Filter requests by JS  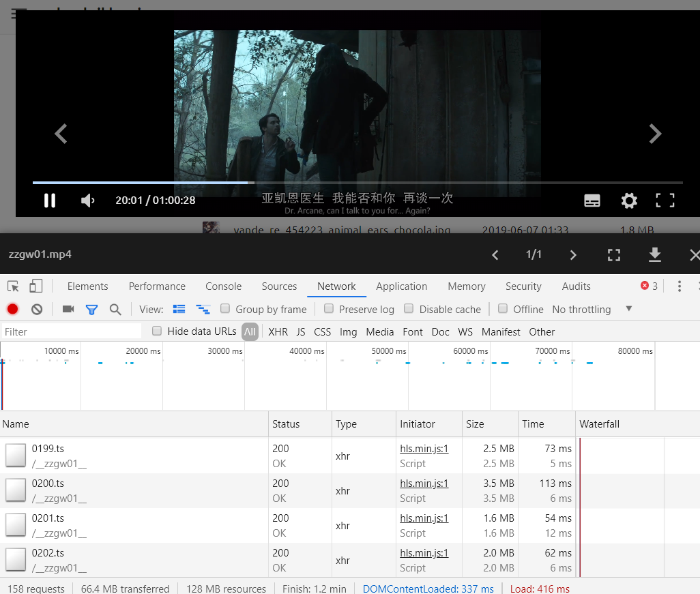(x=301, y=331)
